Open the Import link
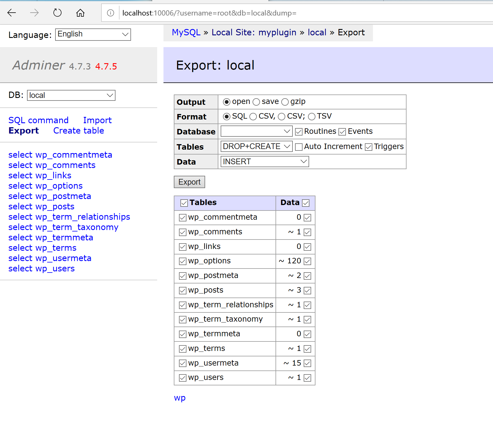Image resolution: width=493 pixels, height=448 pixels. (97, 120)
